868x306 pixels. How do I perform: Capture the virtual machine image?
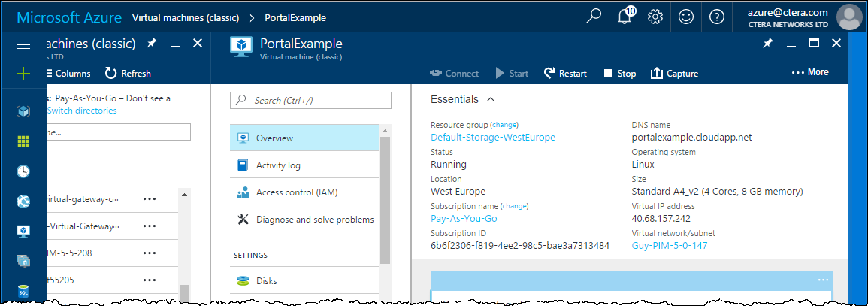[674, 73]
